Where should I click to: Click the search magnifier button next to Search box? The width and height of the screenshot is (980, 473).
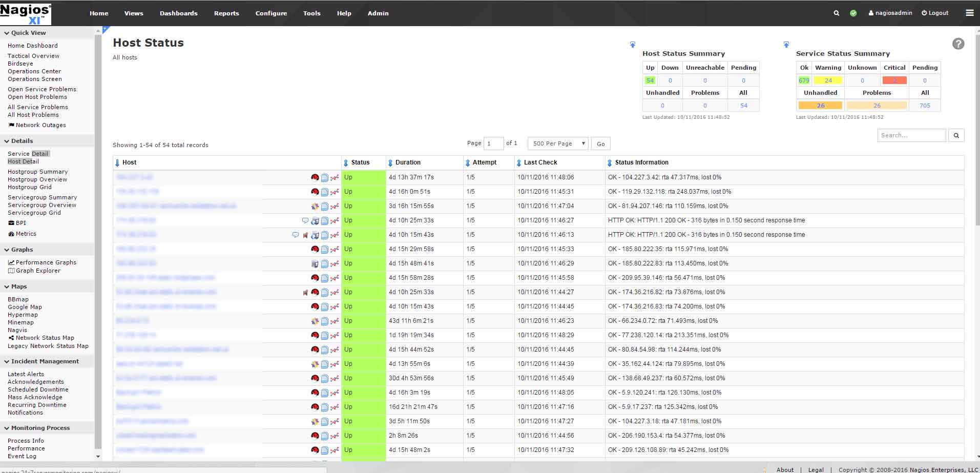click(956, 135)
